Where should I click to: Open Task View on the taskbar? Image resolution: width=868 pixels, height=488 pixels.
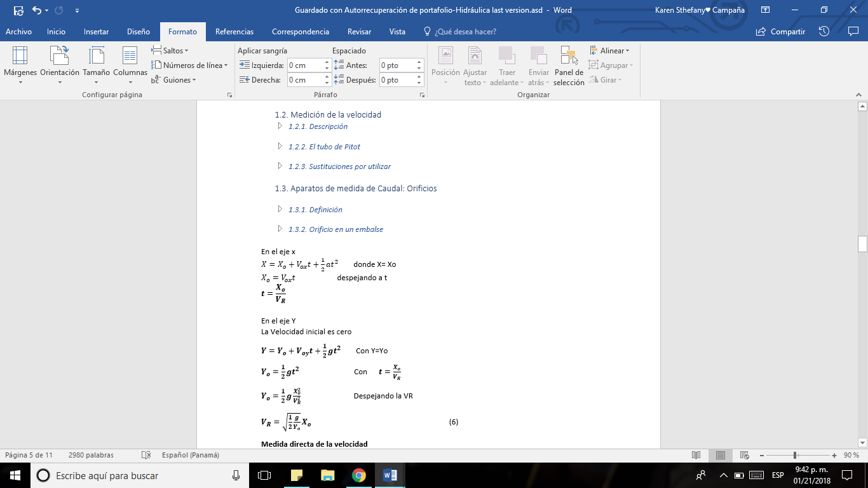[264, 475]
